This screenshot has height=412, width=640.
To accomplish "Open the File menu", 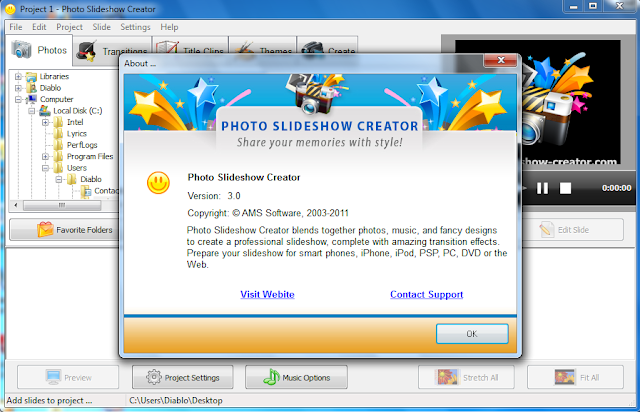I will [16, 27].
